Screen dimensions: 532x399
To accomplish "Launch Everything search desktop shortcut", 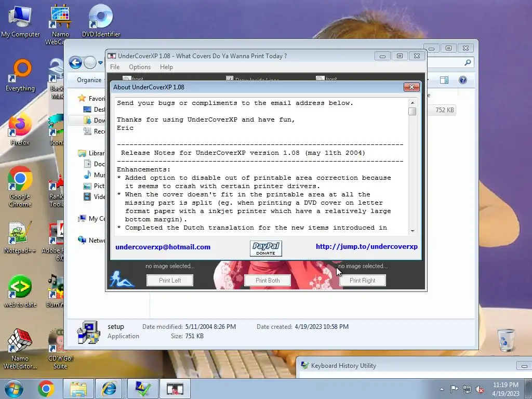I will (x=20, y=75).
